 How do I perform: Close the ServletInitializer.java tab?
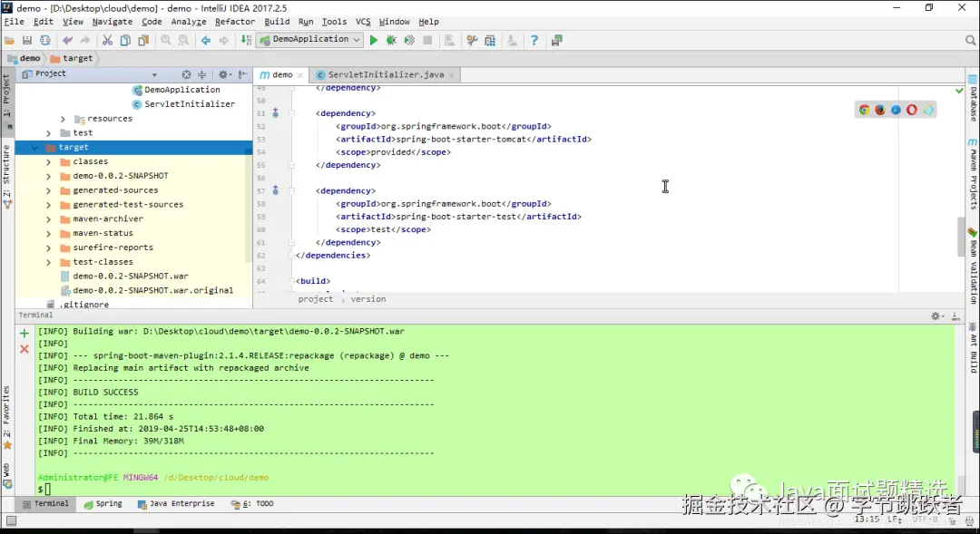[x=452, y=75]
